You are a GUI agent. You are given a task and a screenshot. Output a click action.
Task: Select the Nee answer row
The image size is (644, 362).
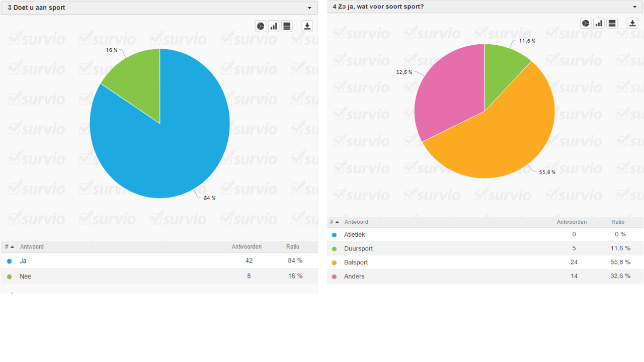pos(26,277)
